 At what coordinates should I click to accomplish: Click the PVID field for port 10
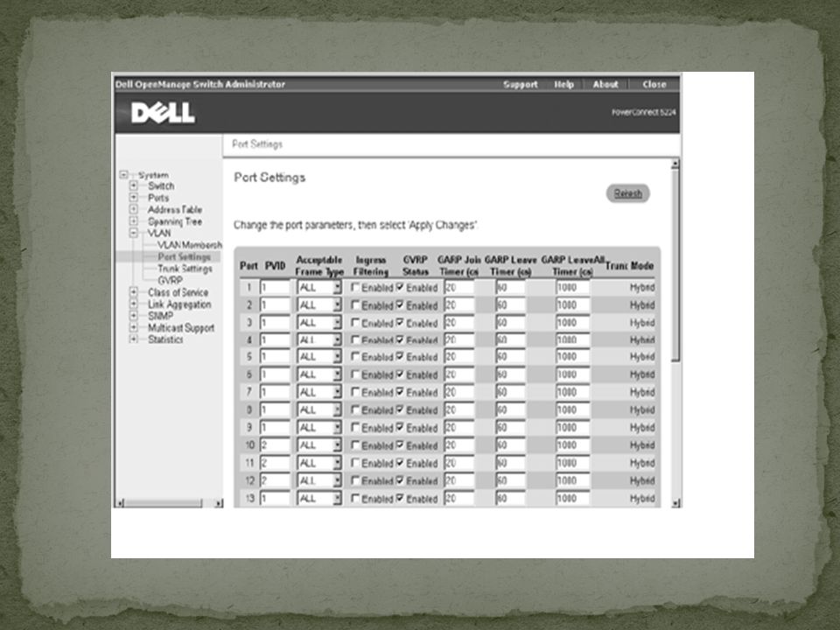tap(275, 445)
